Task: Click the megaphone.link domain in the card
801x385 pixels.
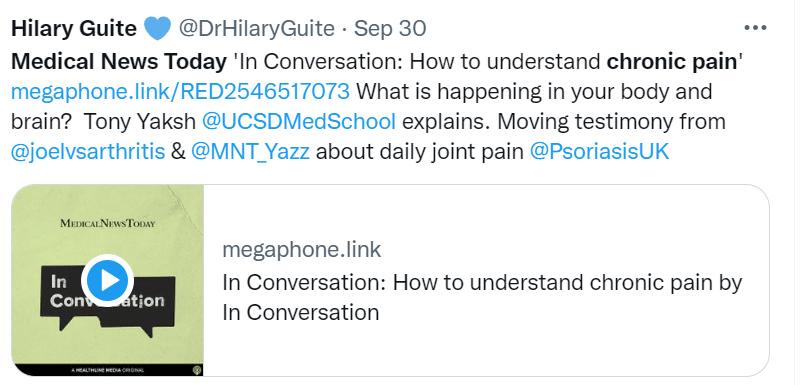Action: 302,250
